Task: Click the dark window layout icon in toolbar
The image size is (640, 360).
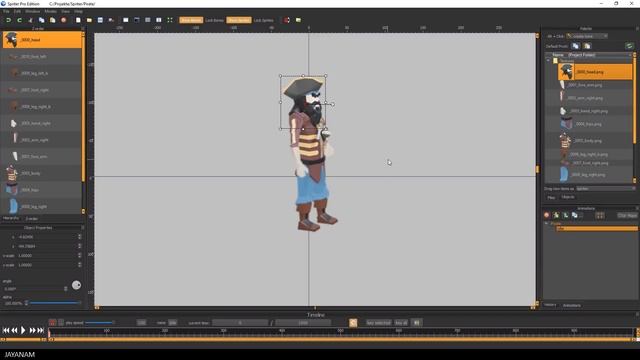Action: point(137,20)
